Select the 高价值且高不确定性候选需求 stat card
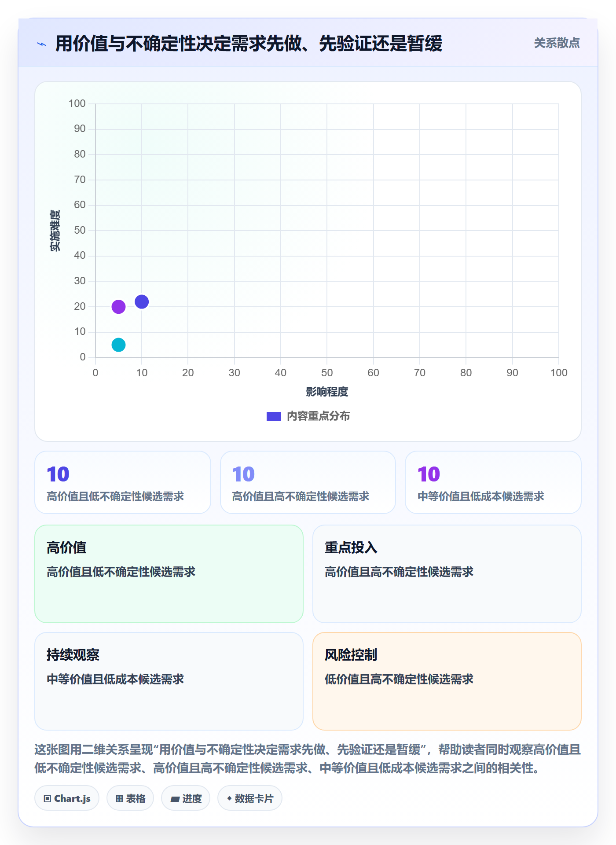Screen dimensions: 616x845 (308, 482)
